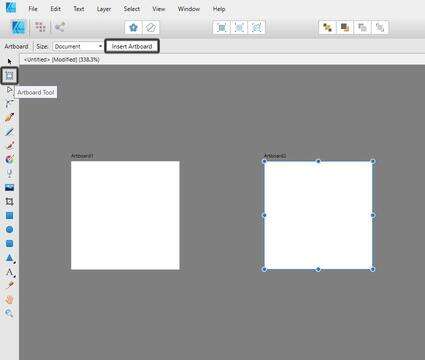Select the Fill gradient tool
This screenshot has width=425, height=360.
click(9, 159)
